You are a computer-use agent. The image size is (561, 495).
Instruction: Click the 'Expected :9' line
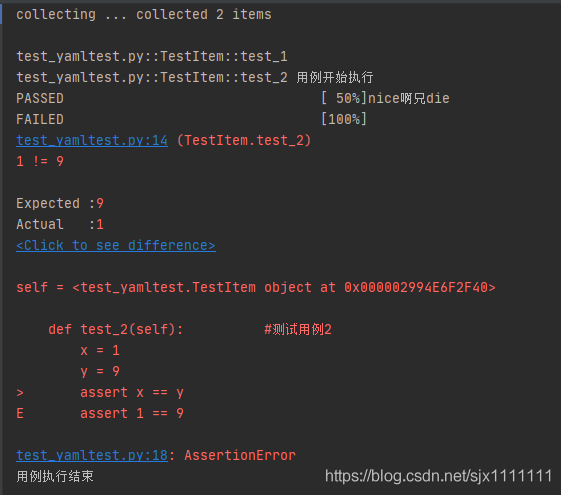pyautogui.click(x=60, y=203)
